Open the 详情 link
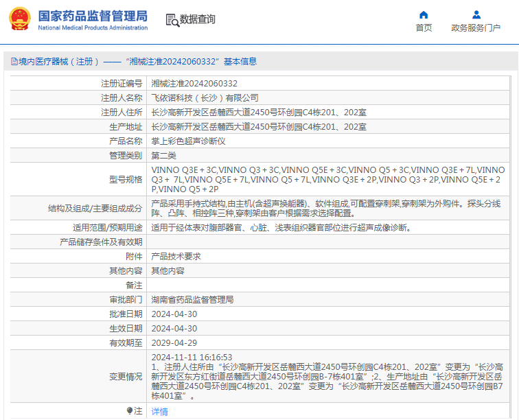Viewport: 519px width, 420px height. pos(159,411)
